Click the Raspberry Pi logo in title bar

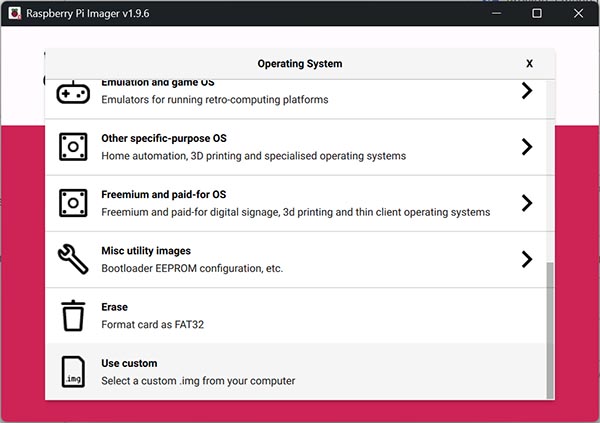pos(13,13)
